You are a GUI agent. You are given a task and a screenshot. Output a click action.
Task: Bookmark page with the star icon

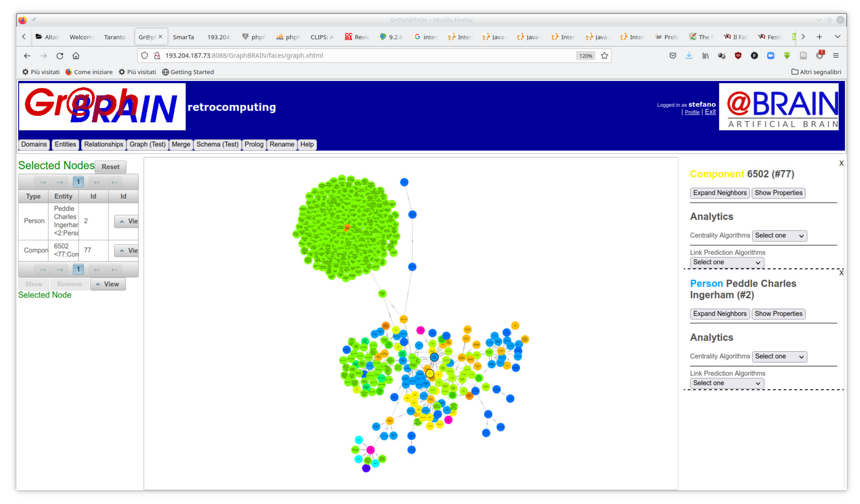click(604, 56)
